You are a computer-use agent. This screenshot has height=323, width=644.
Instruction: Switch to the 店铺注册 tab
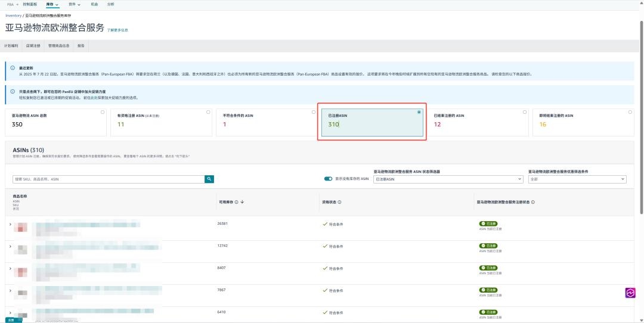tap(33, 46)
